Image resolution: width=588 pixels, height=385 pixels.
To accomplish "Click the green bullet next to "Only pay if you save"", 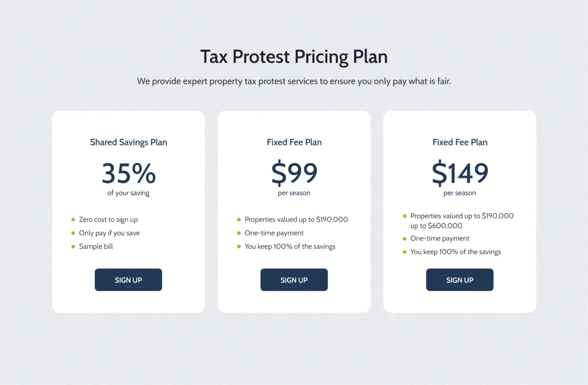I will click(x=73, y=233).
